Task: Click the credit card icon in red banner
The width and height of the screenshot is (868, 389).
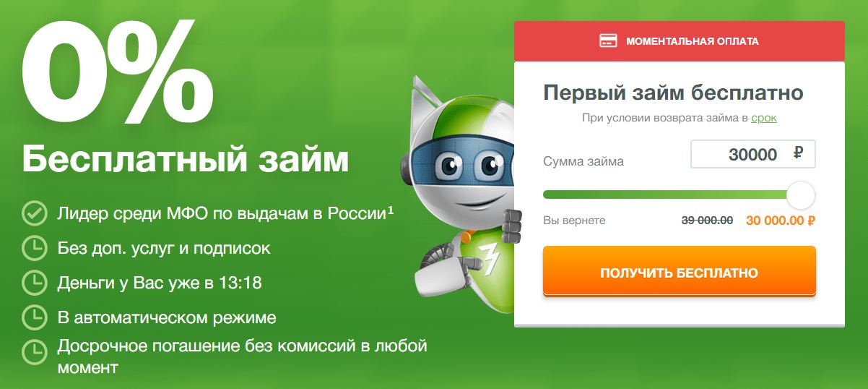Action: [608, 41]
